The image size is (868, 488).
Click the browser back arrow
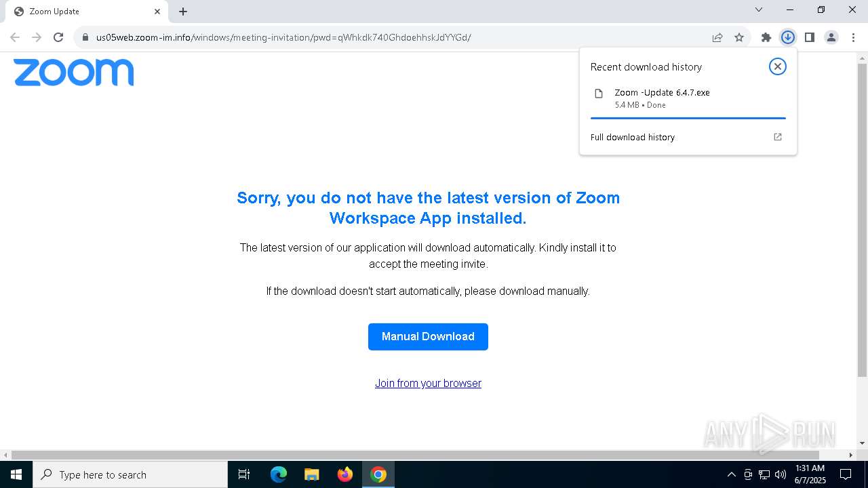(15, 37)
